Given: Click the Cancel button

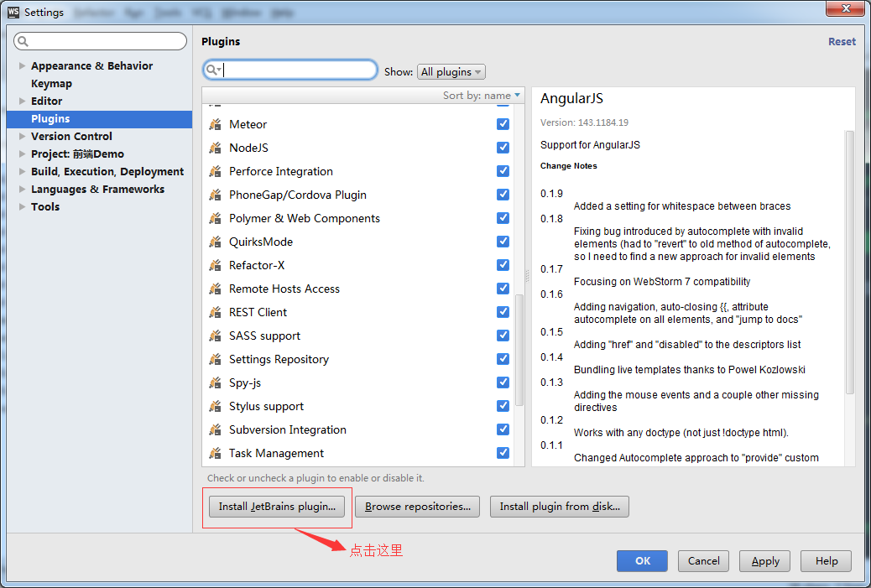Looking at the screenshot, I should click(x=703, y=561).
